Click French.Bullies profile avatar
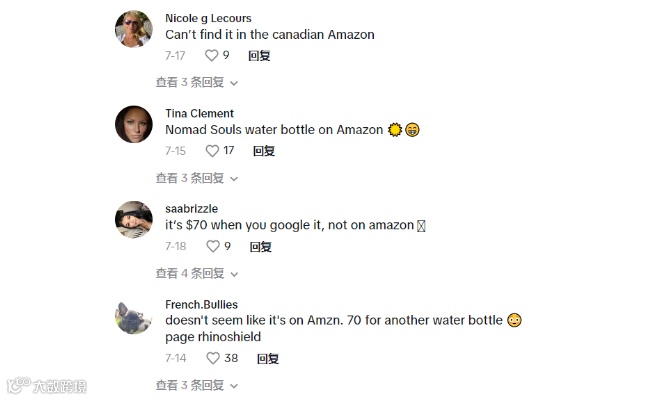Image resolution: width=652 pixels, height=400 pixels. [134, 318]
